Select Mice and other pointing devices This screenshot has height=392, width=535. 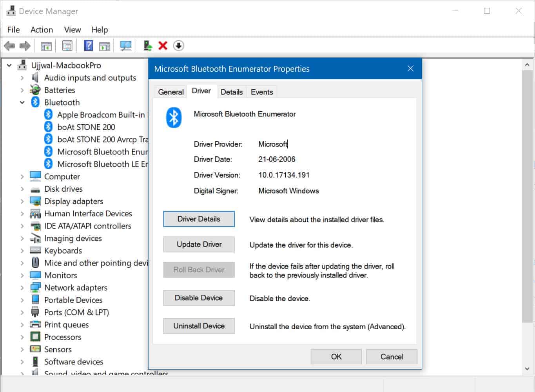click(x=96, y=263)
